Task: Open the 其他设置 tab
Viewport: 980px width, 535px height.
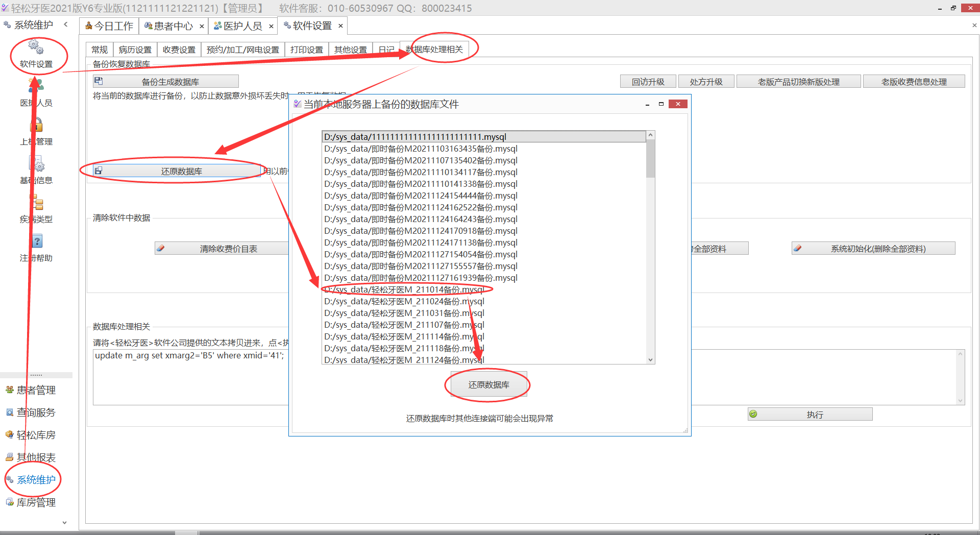Action: pyautogui.click(x=351, y=50)
